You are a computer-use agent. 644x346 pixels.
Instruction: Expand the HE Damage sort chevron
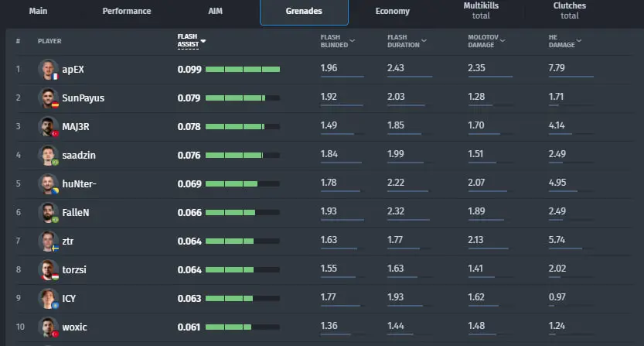[x=578, y=41]
